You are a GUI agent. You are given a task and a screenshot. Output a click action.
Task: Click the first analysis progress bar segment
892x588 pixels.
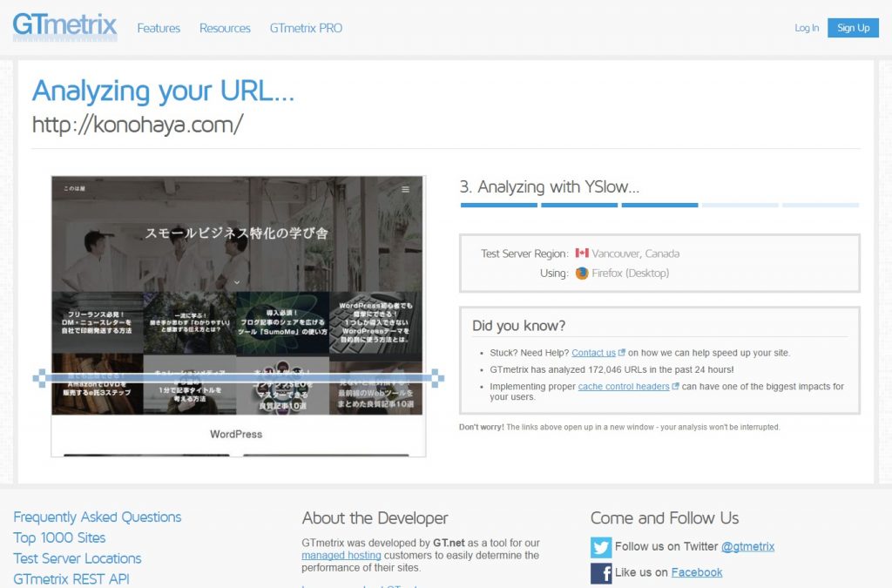coord(498,206)
